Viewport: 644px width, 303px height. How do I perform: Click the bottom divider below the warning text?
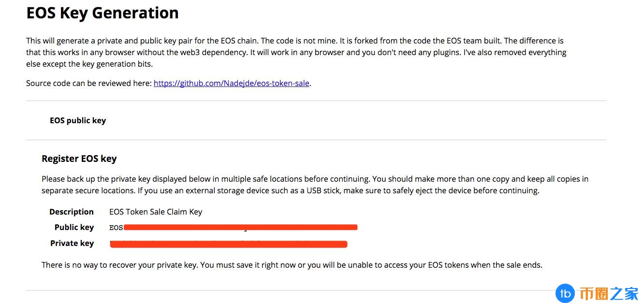pos(290,290)
